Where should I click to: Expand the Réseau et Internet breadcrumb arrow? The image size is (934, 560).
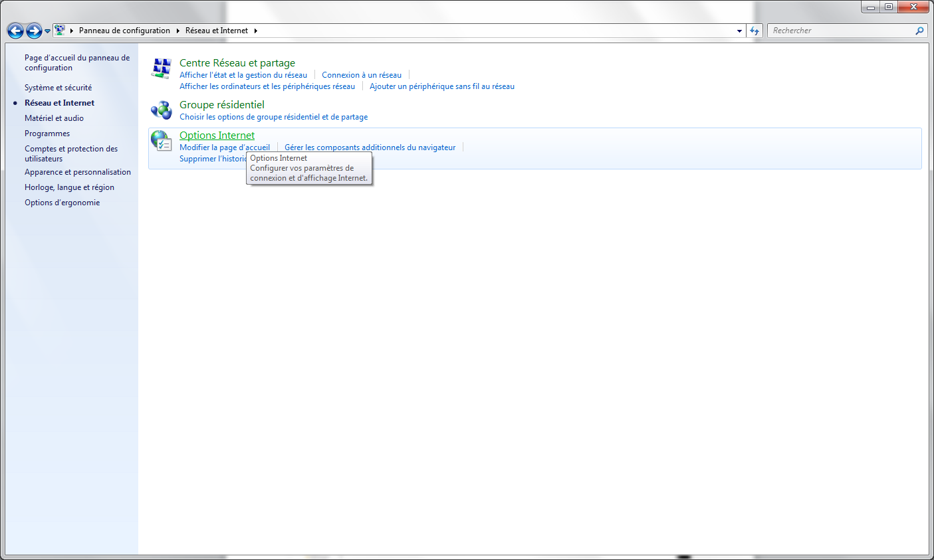click(255, 31)
